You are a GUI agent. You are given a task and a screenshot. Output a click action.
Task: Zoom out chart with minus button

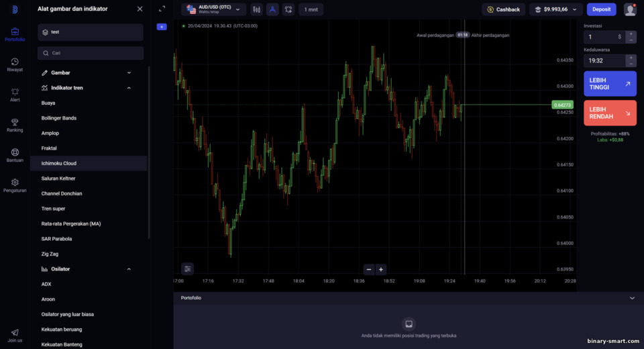tap(369, 269)
